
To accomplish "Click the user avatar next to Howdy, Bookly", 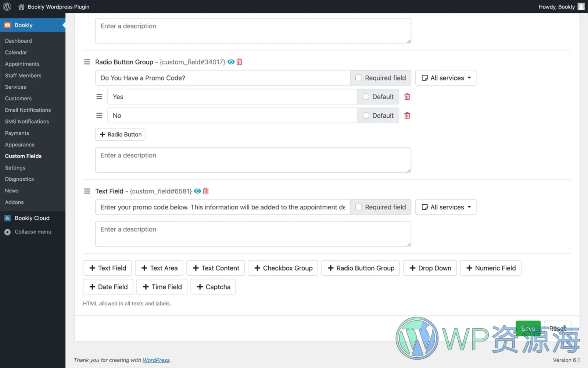I will click(x=581, y=7).
